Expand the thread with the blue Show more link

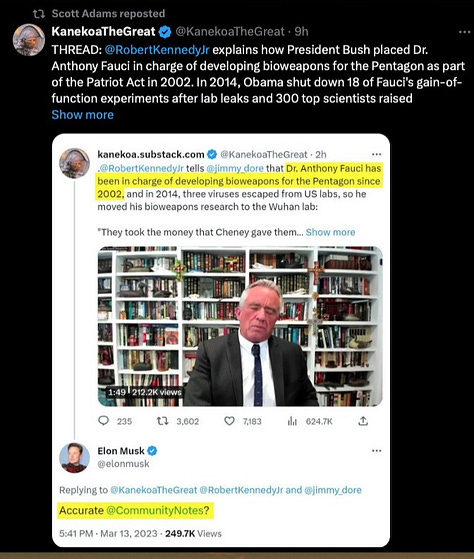tap(82, 114)
